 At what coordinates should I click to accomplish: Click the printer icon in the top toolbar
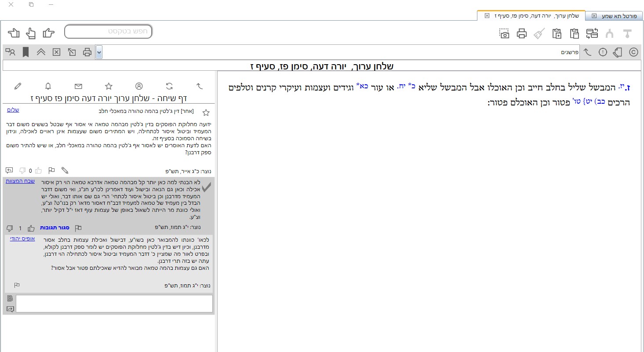tap(521, 33)
